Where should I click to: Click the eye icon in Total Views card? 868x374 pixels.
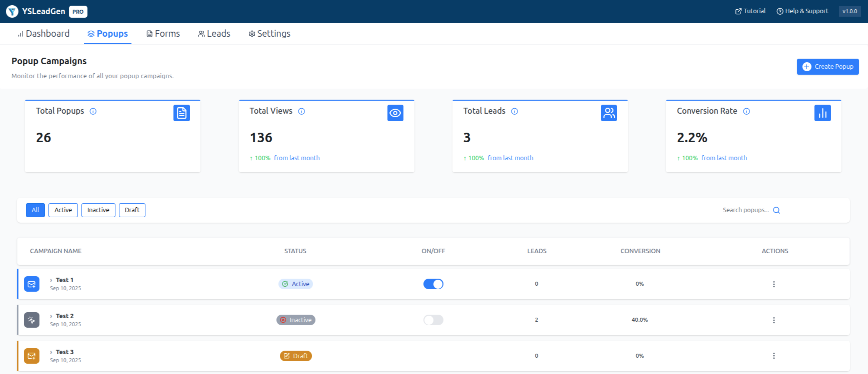click(395, 113)
